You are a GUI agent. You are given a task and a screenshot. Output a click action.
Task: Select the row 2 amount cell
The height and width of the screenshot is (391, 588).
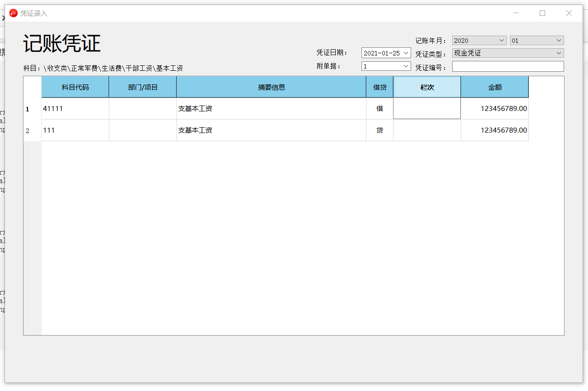click(495, 130)
